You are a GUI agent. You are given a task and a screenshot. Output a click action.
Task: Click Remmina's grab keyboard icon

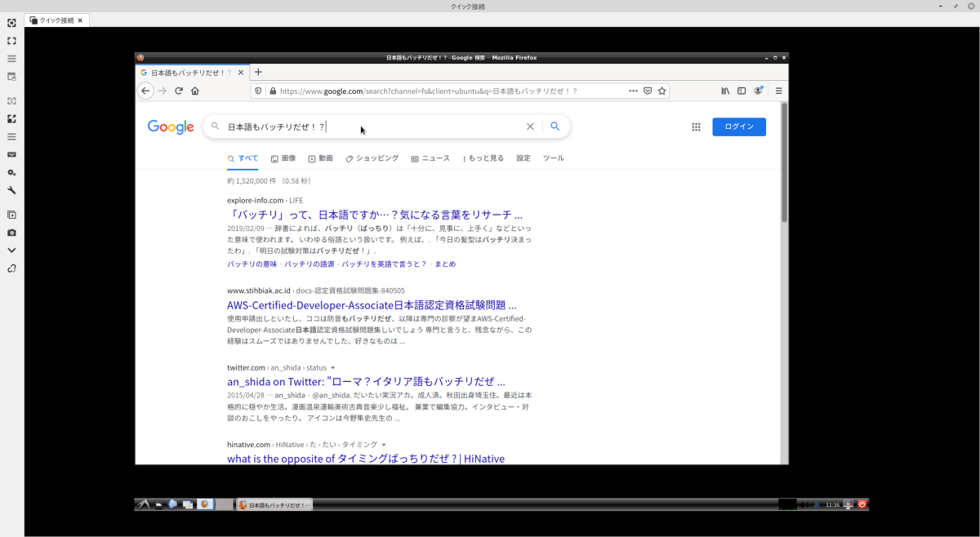tap(11, 154)
